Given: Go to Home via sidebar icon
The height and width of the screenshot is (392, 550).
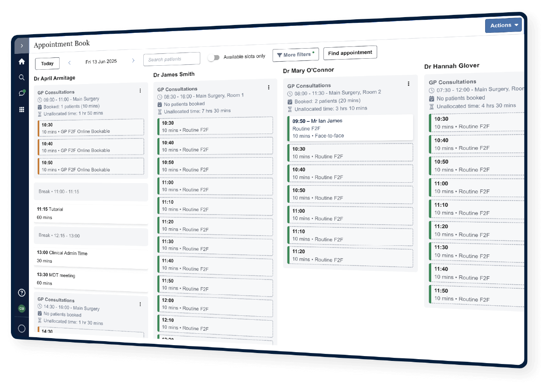Looking at the screenshot, I should [x=22, y=62].
